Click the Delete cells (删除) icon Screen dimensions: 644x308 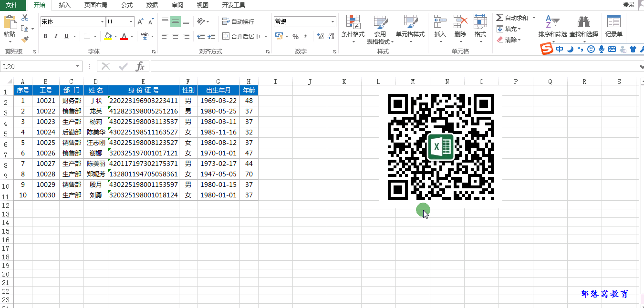click(460, 22)
